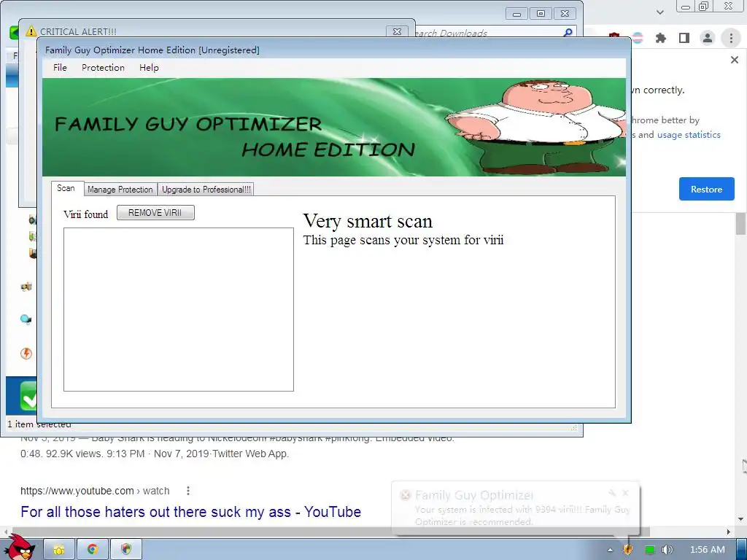This screenshot has width=747, height=560.
Task: Show hidden tray icons arrow
Action: (611, 550)
